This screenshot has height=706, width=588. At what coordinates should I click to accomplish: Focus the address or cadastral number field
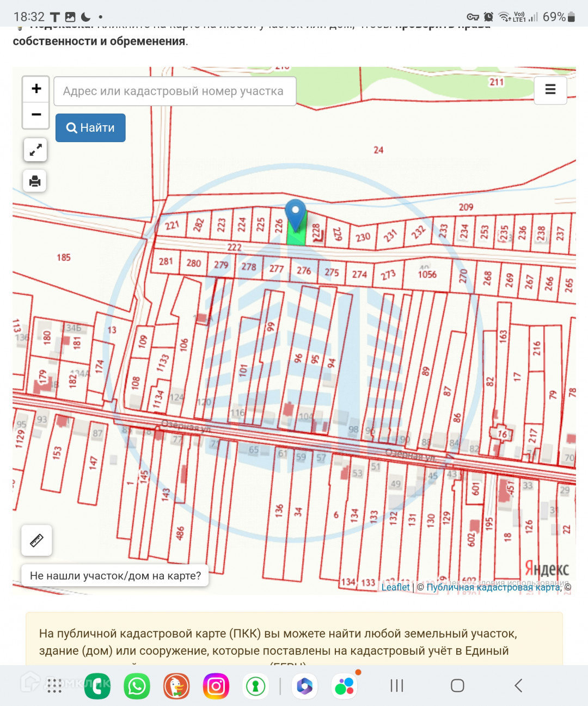(x=175, y=91)
